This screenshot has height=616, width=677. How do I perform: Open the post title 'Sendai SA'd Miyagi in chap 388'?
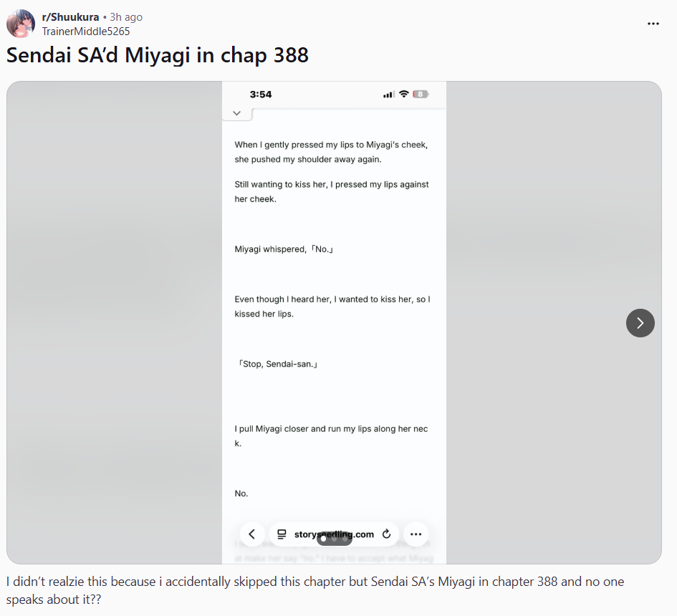[x=158, y=55]
